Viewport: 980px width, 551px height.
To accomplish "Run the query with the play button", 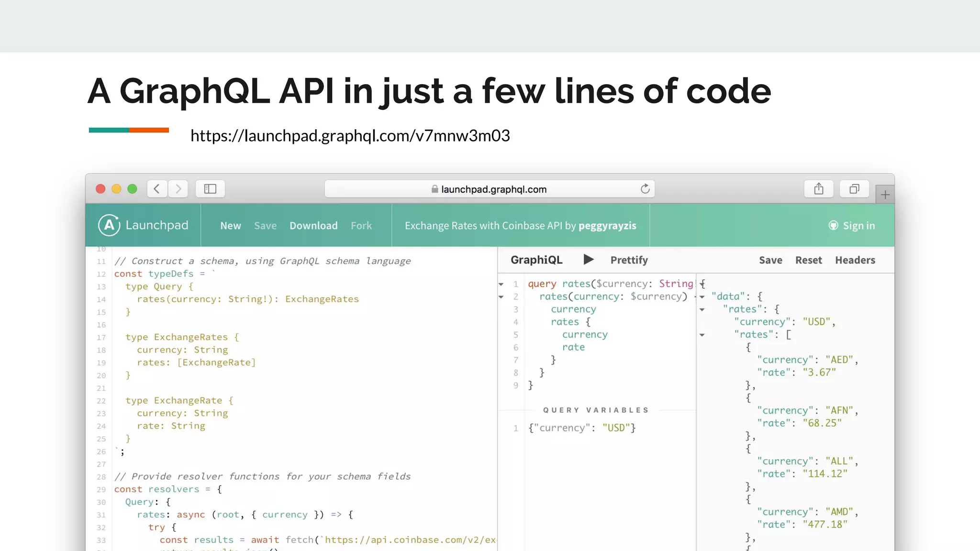I will point(589,260).
